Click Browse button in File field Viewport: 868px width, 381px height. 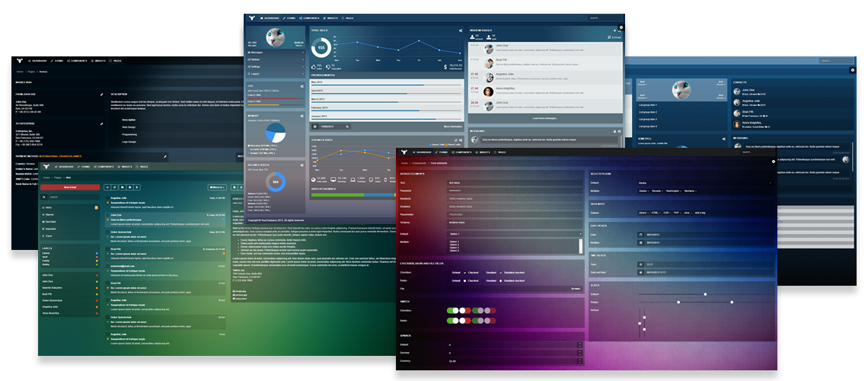coord(576,289)
